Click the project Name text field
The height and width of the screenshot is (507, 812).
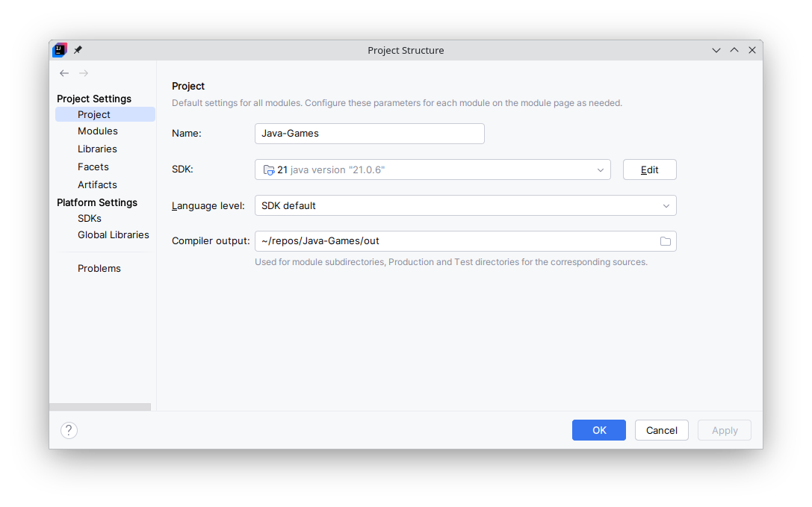[x=369, y=134]
